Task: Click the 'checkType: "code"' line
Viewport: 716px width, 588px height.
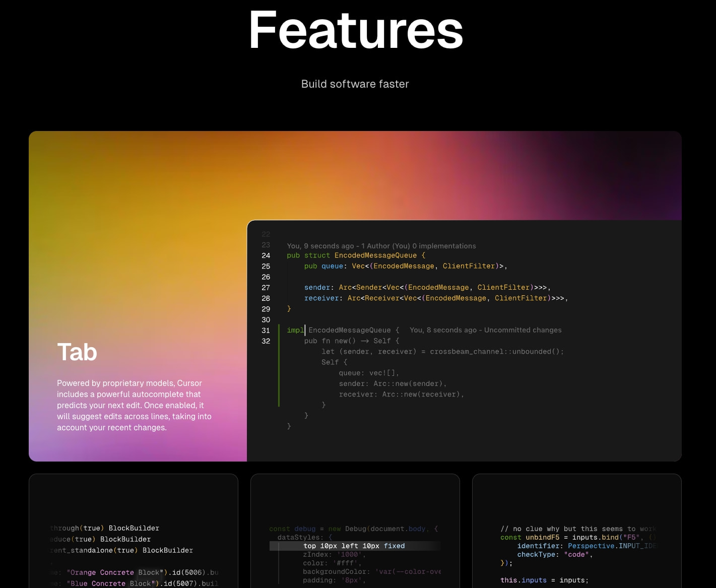Action: [x=555, y=554]
